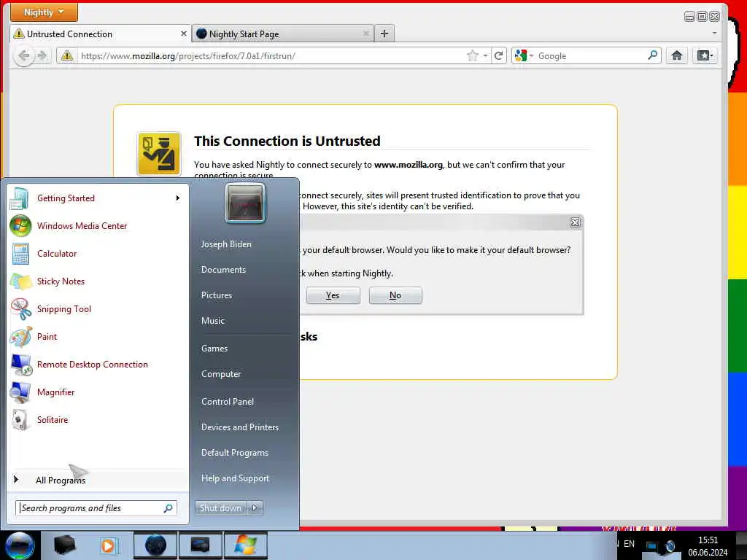Reload the current page
Screen dimensions: 747x560
(x=498, y=55)
